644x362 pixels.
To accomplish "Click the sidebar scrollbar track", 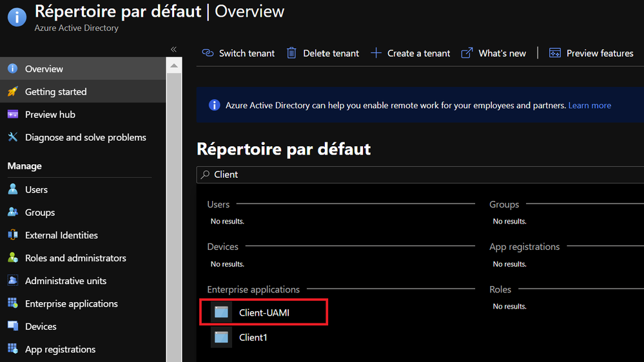I will (174, 218).
